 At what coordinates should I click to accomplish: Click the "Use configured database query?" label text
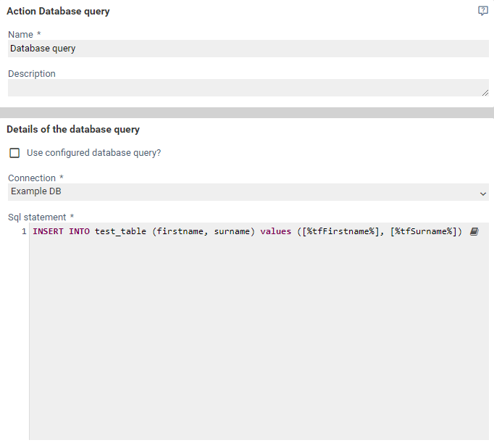pyautogui.click(x=93, y=153)
